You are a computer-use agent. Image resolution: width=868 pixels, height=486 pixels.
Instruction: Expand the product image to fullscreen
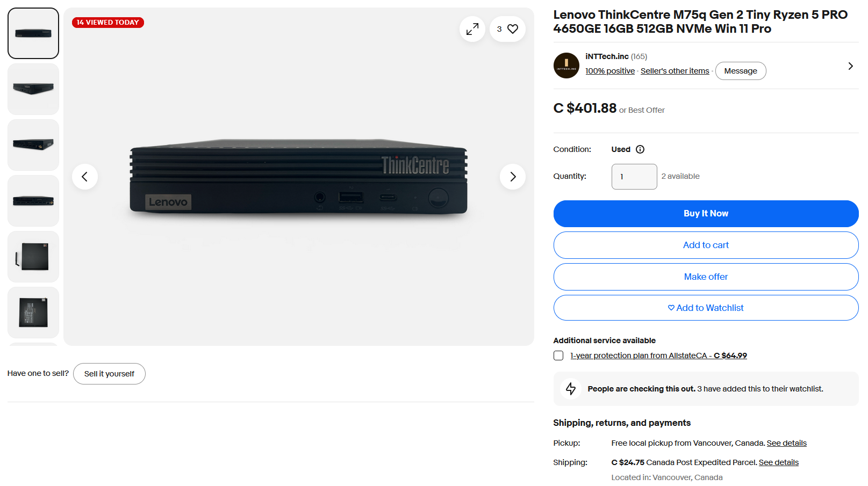click(472, 29)
